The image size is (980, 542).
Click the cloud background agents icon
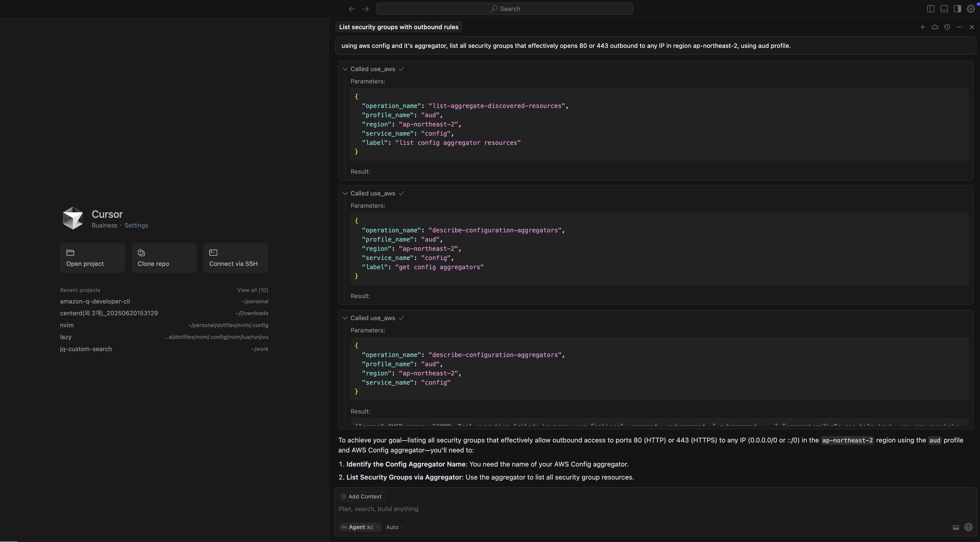(x=935, y=27)
